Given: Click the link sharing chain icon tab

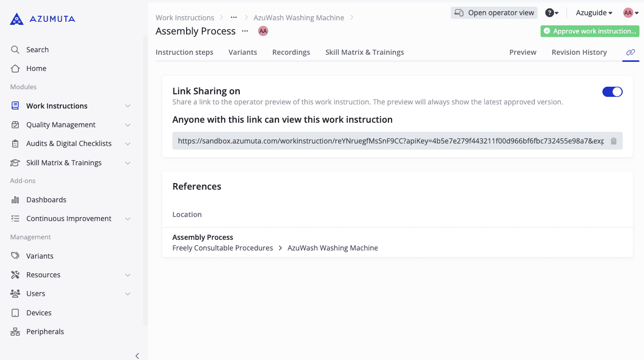Looking at the screenshot, I should (630, 52).
